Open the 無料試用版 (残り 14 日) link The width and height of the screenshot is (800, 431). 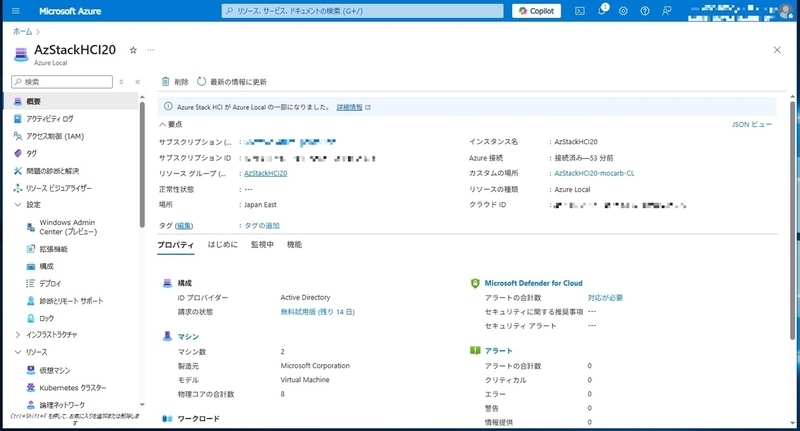tap(317, 312)
